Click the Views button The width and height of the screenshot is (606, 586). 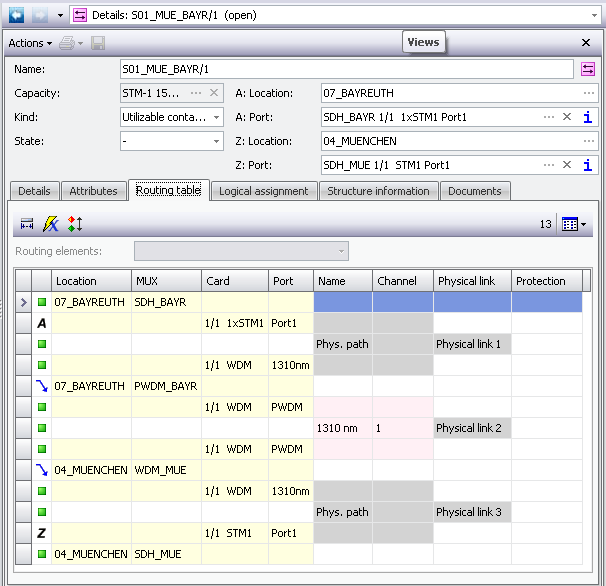423,42
